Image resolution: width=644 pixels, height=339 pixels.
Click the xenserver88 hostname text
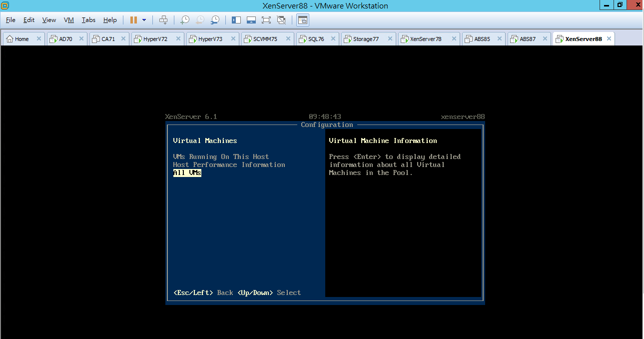pyautogui.click(x=463, y=116)
